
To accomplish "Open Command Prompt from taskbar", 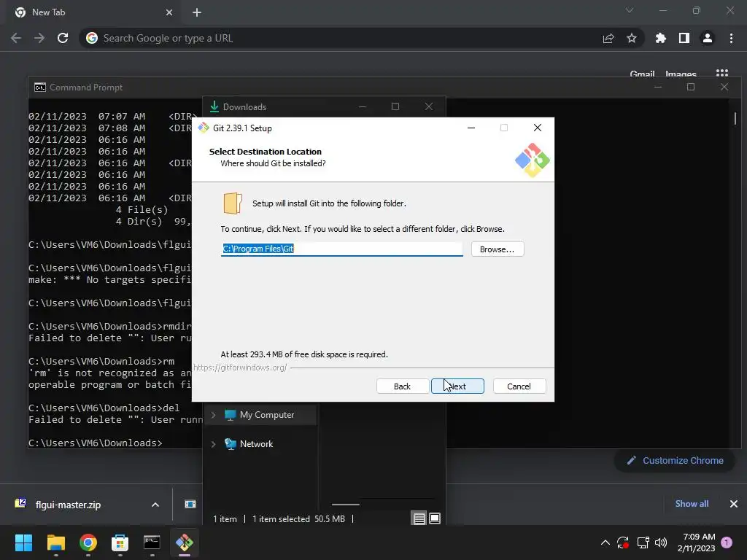I will click(152, 542).
